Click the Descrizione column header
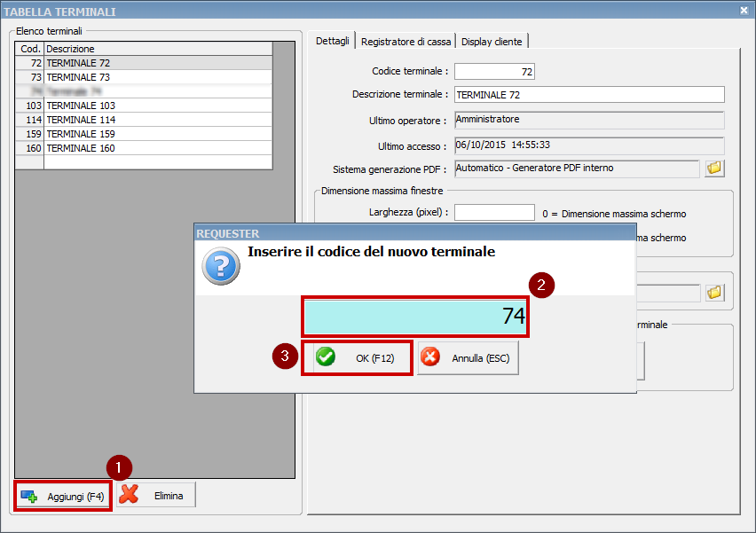Image resolution: width=756 pixels, height=533 pixels. point(157,49)
